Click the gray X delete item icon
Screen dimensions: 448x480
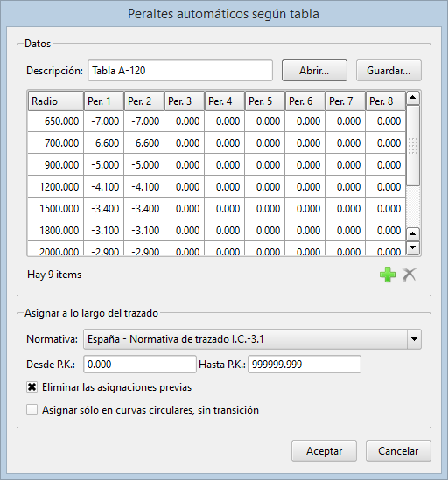click(409, 275)
